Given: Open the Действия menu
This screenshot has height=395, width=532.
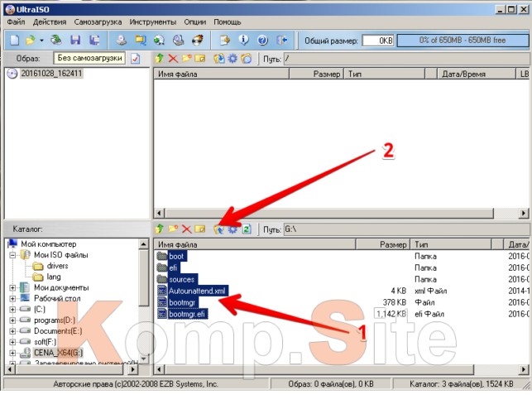Looking at the screenshot, I should click(x=50, y=22).
